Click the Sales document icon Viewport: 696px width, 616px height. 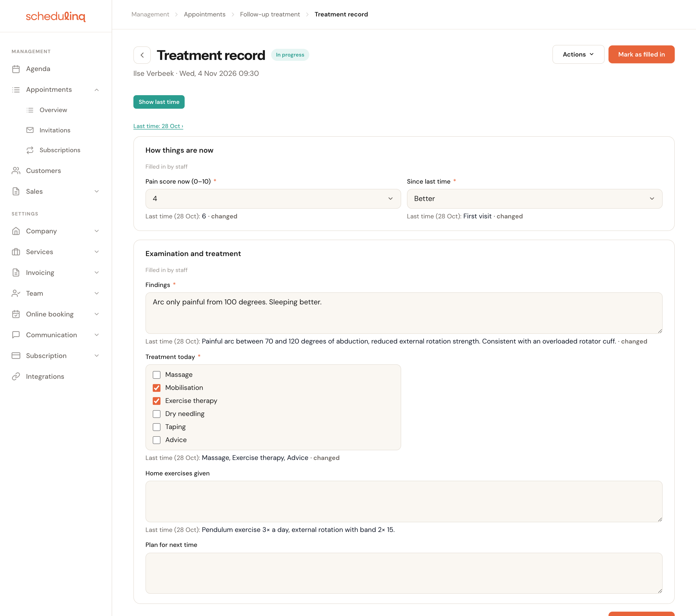pos(16,191)
